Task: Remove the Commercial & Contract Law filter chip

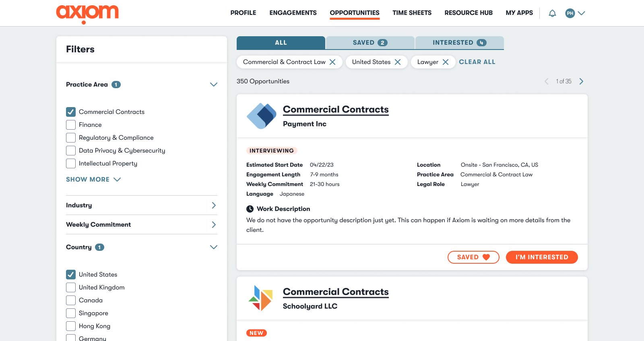Action: pyautogui.click(x=332, y=62)
